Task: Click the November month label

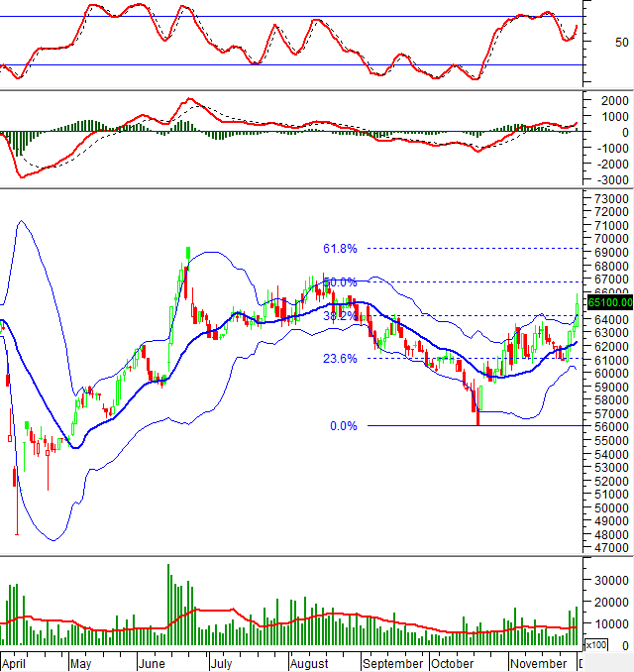Action: 539,661
